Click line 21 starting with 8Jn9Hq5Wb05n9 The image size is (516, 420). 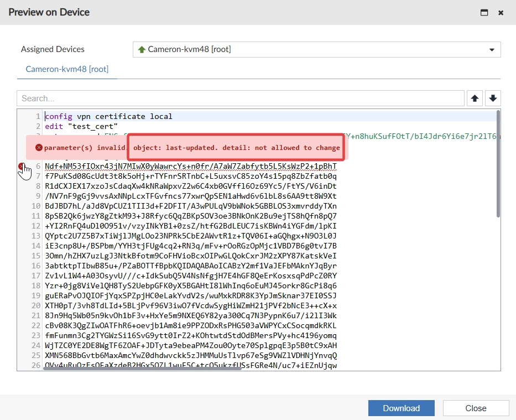coord(191,315)
